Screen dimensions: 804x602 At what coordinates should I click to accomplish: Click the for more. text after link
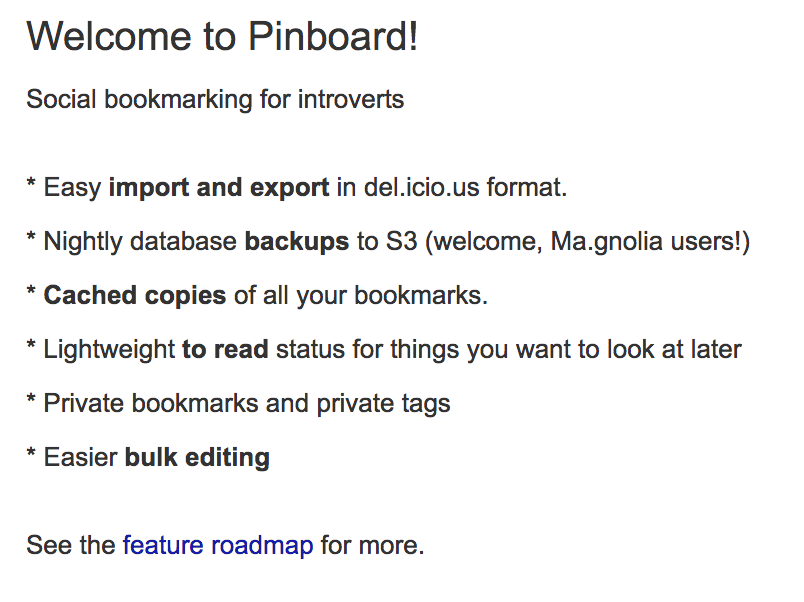click(373, 545)
